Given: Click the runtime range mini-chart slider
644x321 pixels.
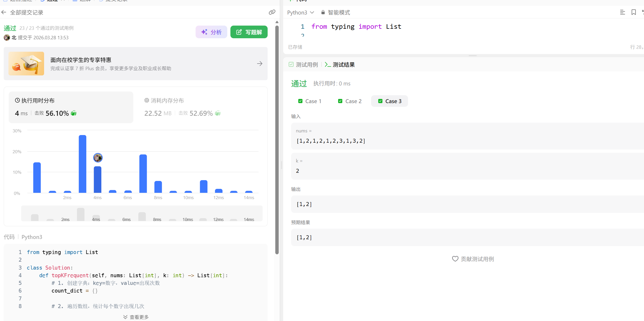Looking at the screenshot, I should coord(142,214).
